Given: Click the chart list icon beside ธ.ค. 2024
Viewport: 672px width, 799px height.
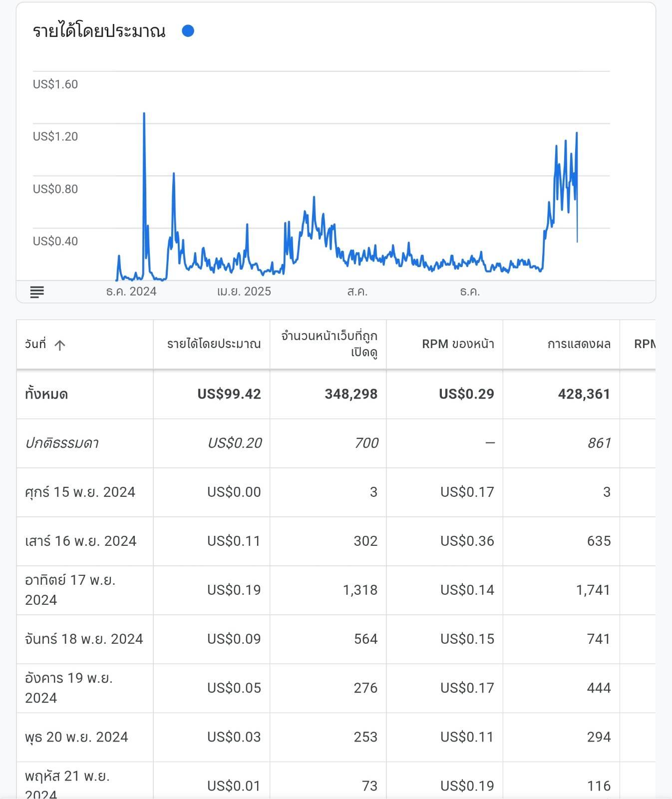Looking at the screenshot, I should [x=37, y=292].
